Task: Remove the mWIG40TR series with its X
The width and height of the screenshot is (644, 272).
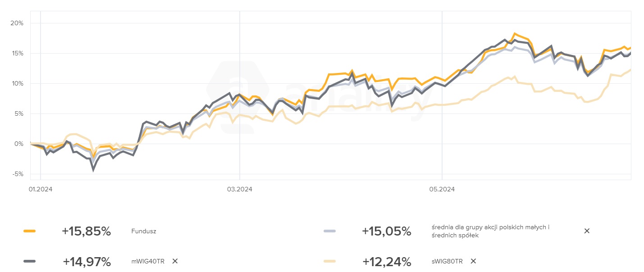Action: coord(175,261)
